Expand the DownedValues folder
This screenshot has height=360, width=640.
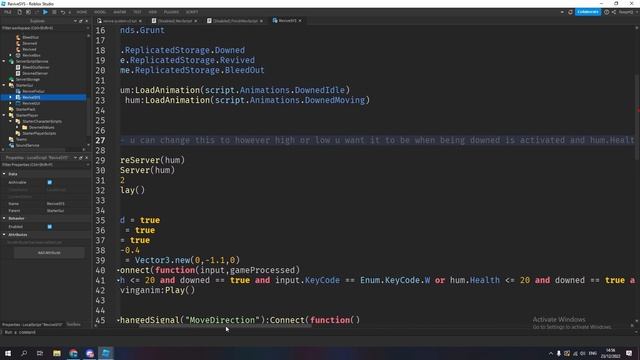(17, 127)
